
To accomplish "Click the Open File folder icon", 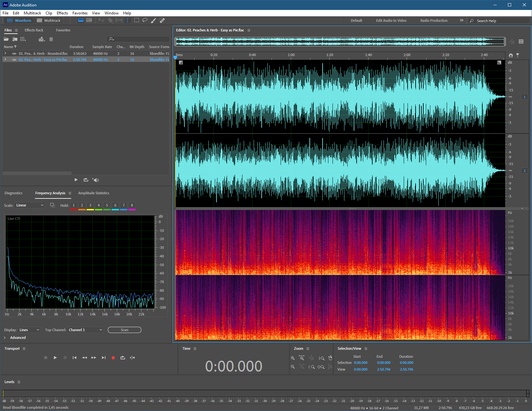I will [6, 39].
